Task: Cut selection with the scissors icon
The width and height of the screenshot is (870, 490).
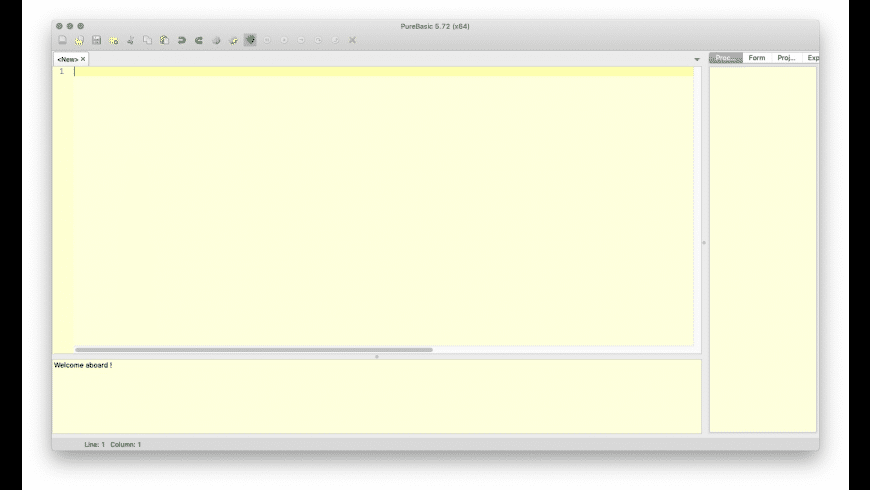Action: click(131, 40)
